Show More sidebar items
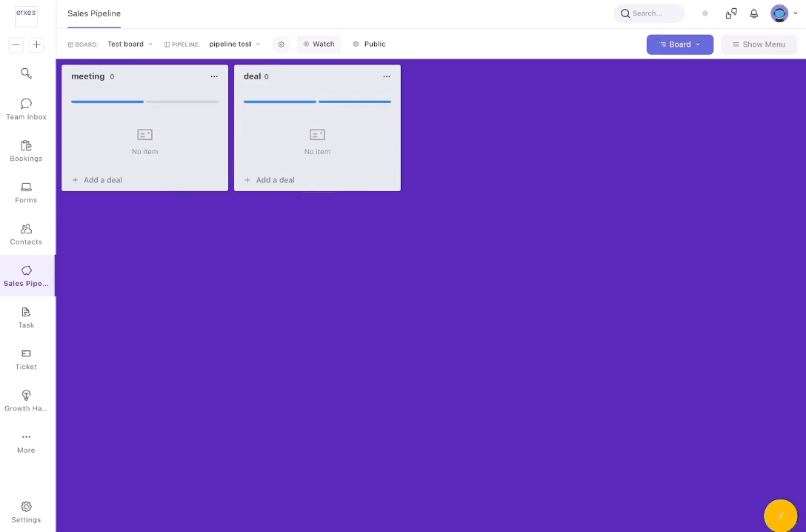The height and width of the screenshot is (532, 806). pyautogui.click(x=26, y=442)
